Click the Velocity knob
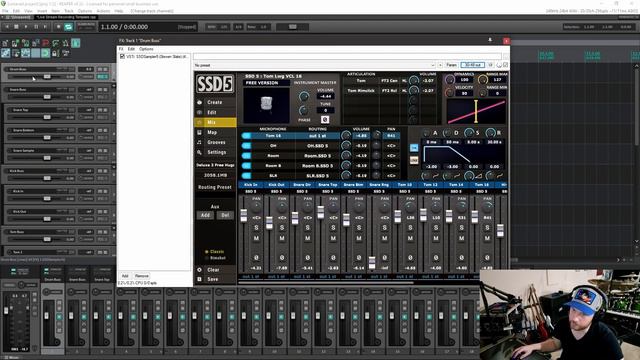Screen dimensions: 640x360 [449, 93]
